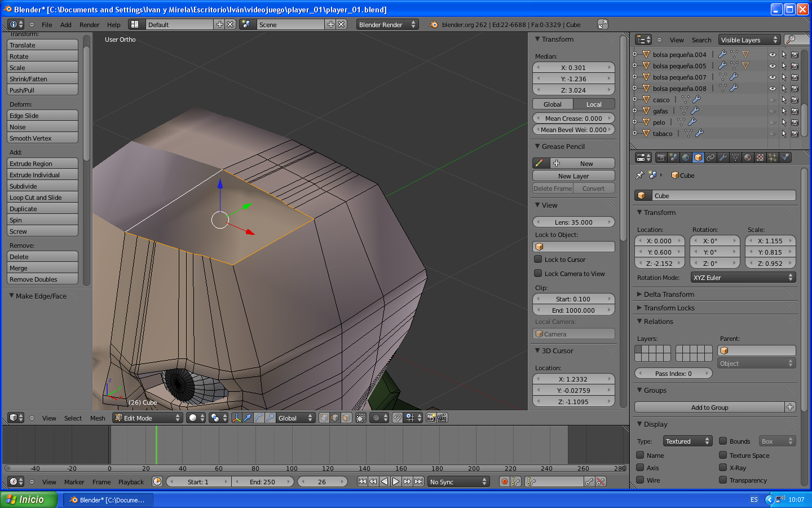The image size is (812, 508).
Task: Toggle the 3D manipulator widget icon
Action: click(236, 418)
